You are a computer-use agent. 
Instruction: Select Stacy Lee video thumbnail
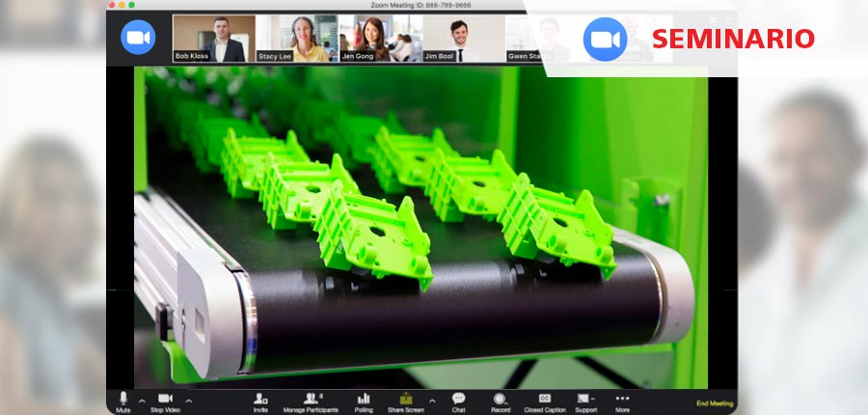[296, 39]
